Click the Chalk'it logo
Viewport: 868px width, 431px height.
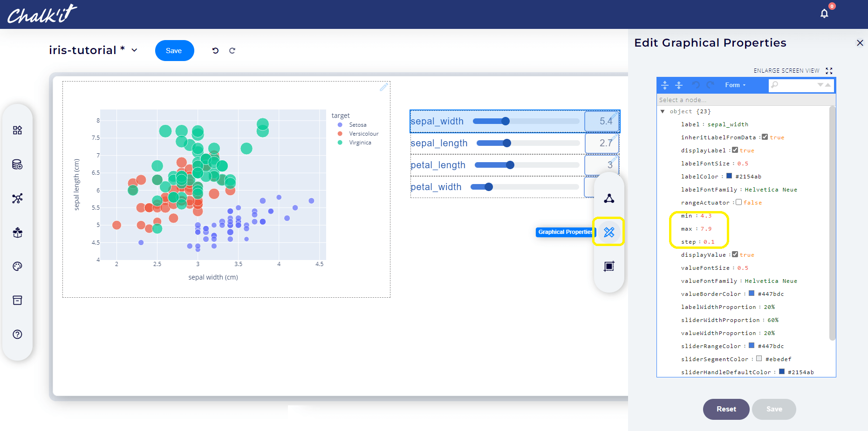point(42,14)
